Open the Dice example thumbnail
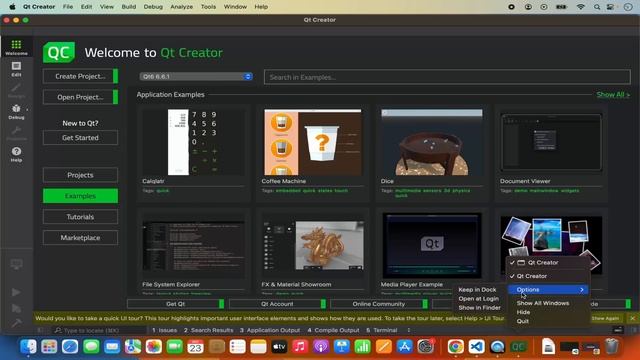This screenshot has height=360, width=640. 432,142
